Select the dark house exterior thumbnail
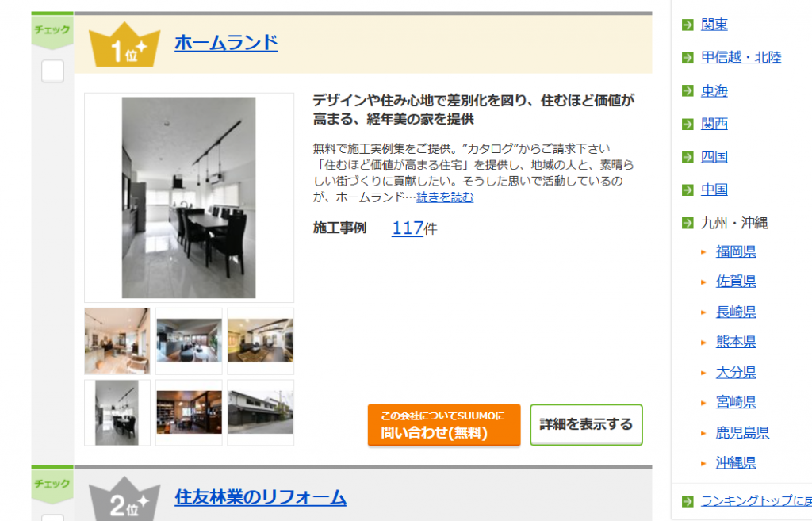 260,413
